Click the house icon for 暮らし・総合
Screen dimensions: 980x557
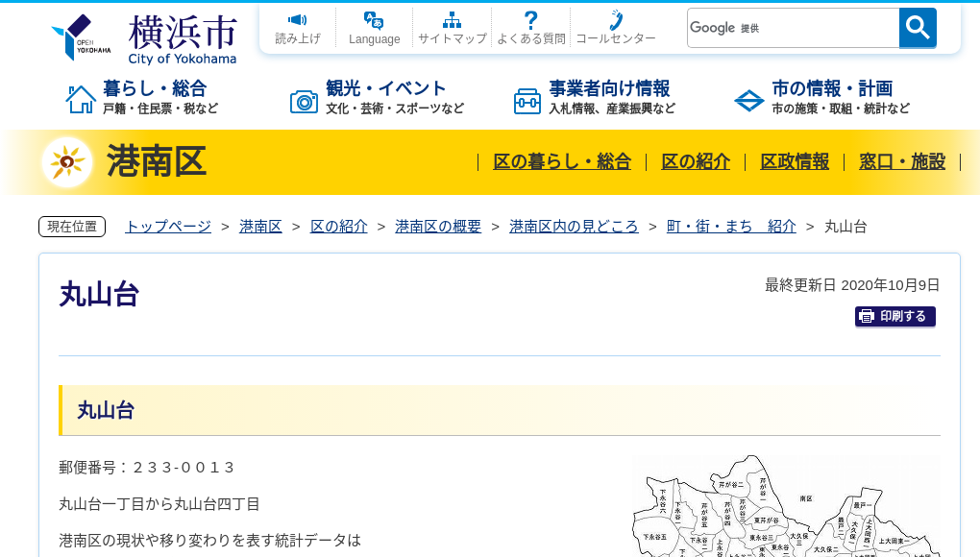pos(81,97)
